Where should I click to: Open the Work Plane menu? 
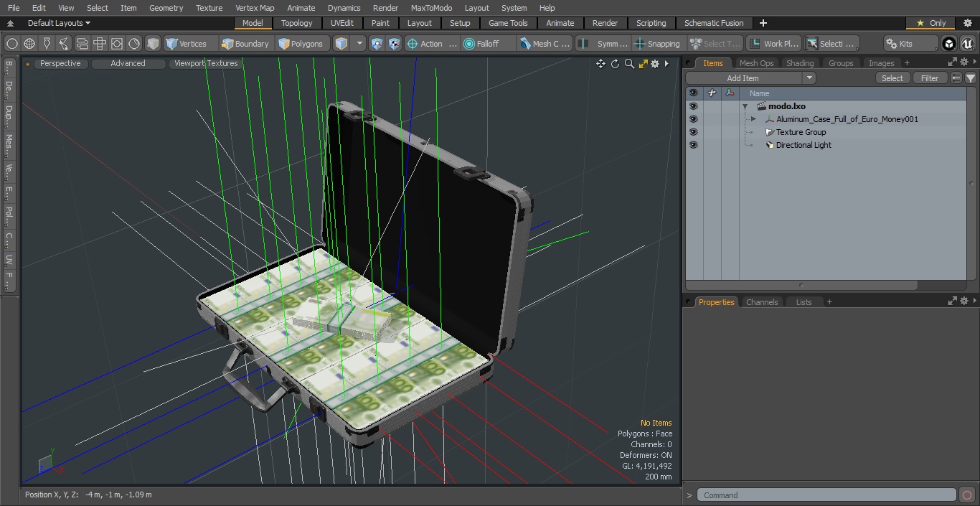tap(773, 44)
